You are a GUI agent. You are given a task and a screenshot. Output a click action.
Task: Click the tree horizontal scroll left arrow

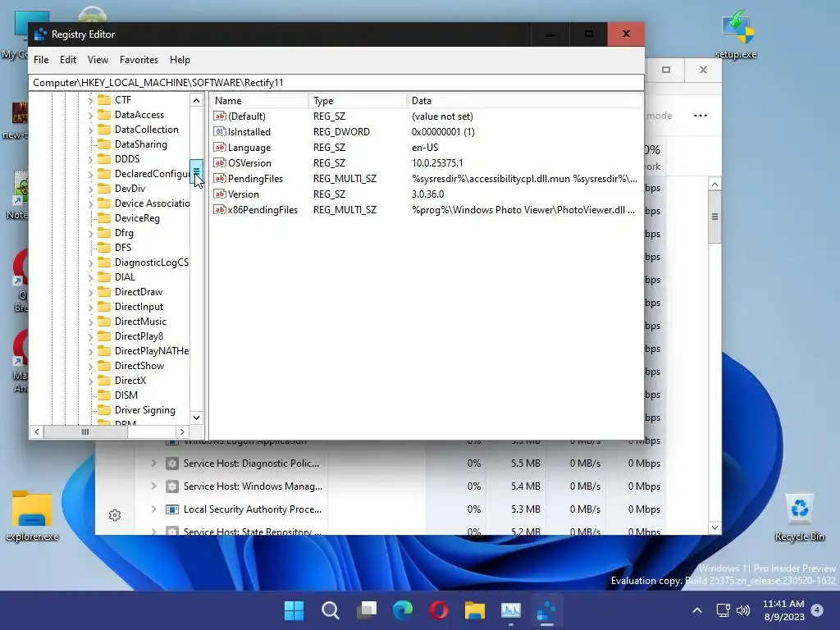coord(36,431)
